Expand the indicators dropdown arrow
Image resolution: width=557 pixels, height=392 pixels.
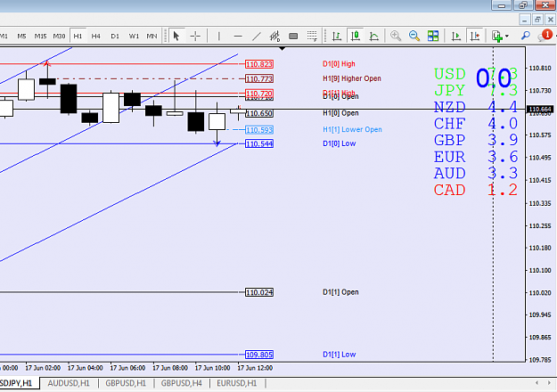507,37
